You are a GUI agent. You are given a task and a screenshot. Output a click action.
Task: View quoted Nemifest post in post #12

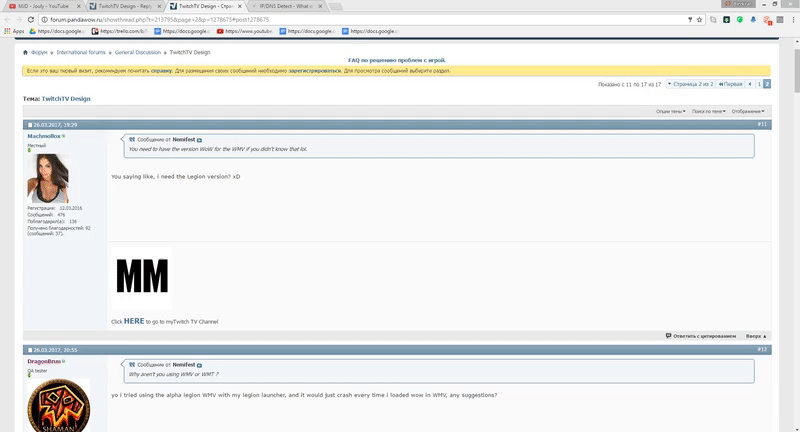pyautogui.click(x=199, y=365)
